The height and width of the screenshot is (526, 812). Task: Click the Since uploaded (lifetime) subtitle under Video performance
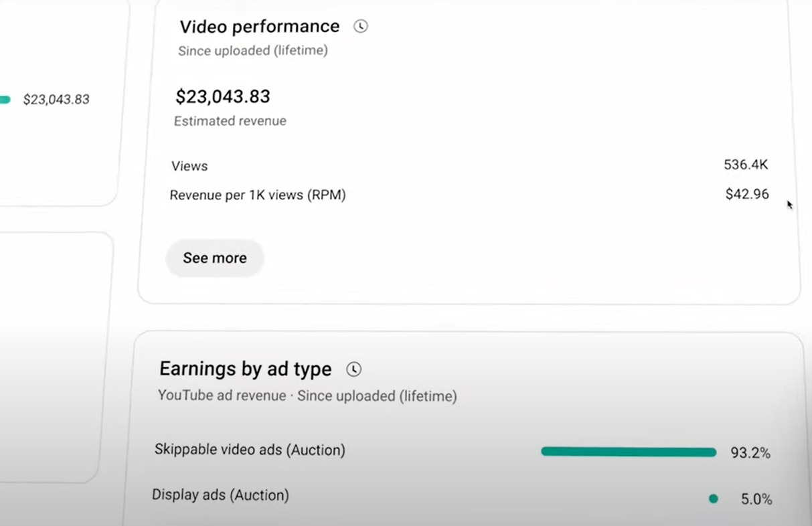pyautogui.click(x=253, y=51)
